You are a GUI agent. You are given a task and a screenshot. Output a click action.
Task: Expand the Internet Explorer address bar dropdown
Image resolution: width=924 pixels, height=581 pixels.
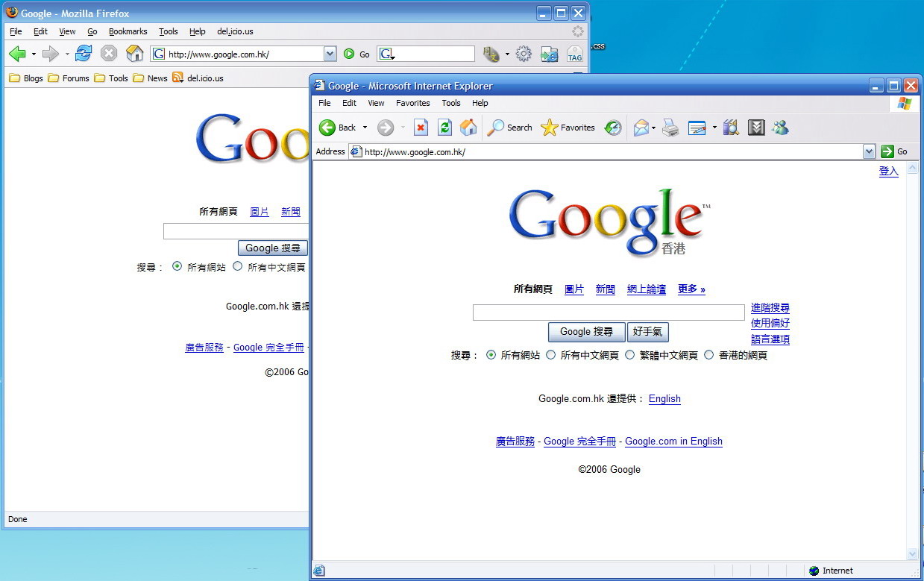click(x=869, y=151)
